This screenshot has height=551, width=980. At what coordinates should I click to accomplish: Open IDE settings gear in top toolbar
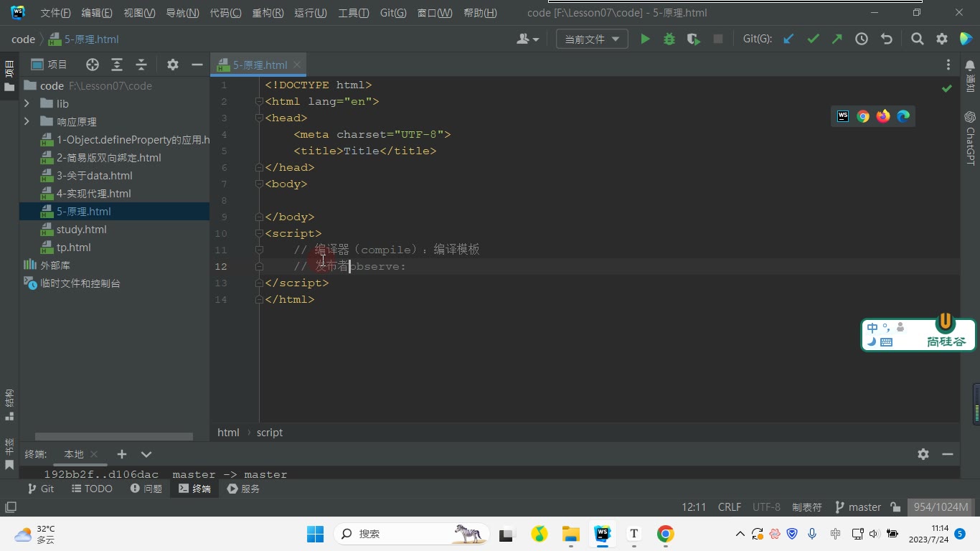(942, 39)
